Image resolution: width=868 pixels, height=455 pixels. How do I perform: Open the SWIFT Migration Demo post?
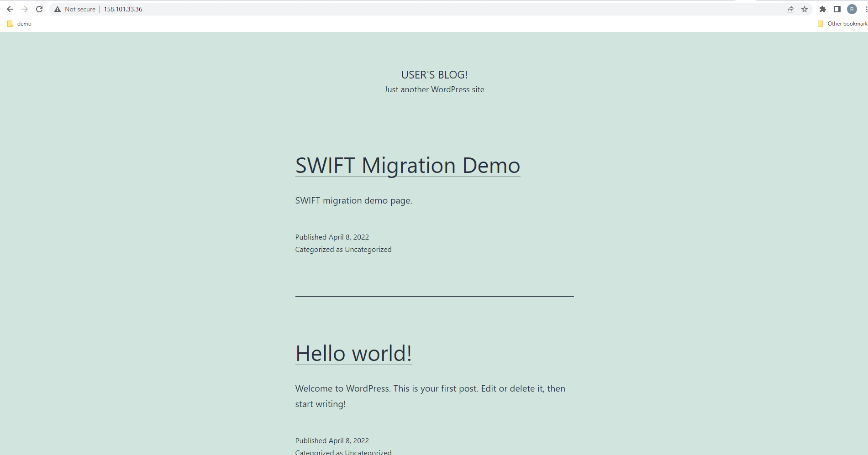408,165
